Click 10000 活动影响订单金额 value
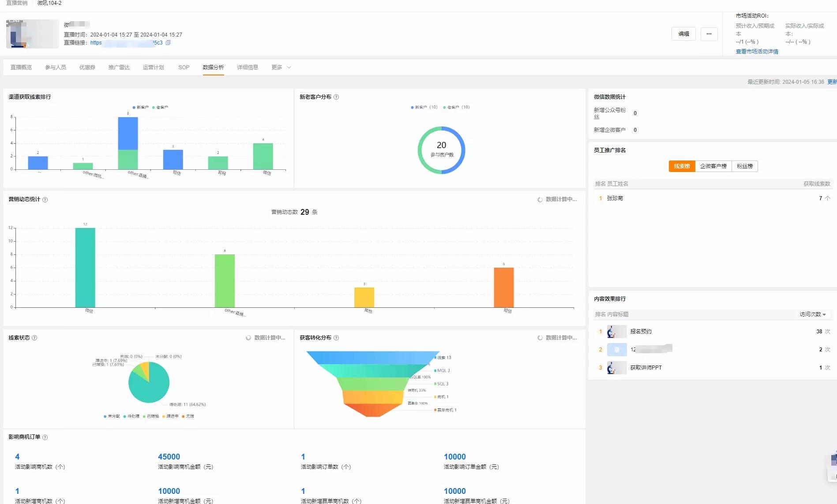The image size is (837, 504). [x=455, y=457]
